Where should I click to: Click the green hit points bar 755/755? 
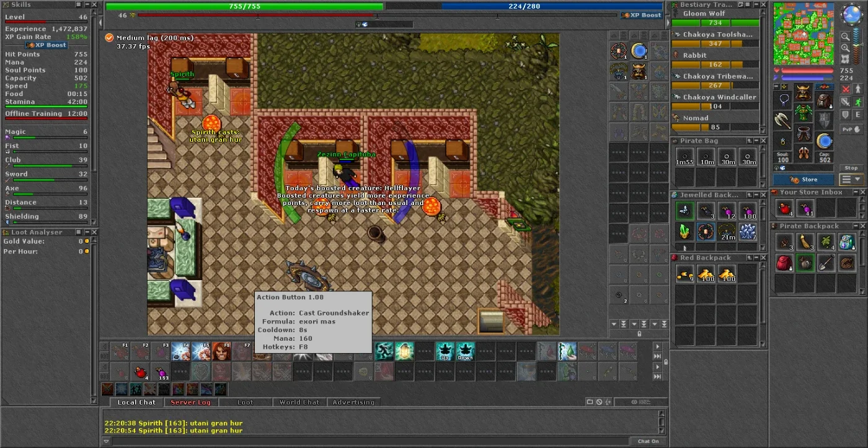tap(245, 6)
